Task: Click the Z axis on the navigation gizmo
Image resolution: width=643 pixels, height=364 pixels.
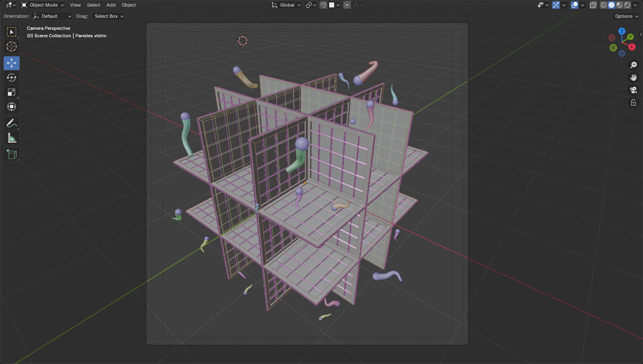Action: click(x=622, y=31)
